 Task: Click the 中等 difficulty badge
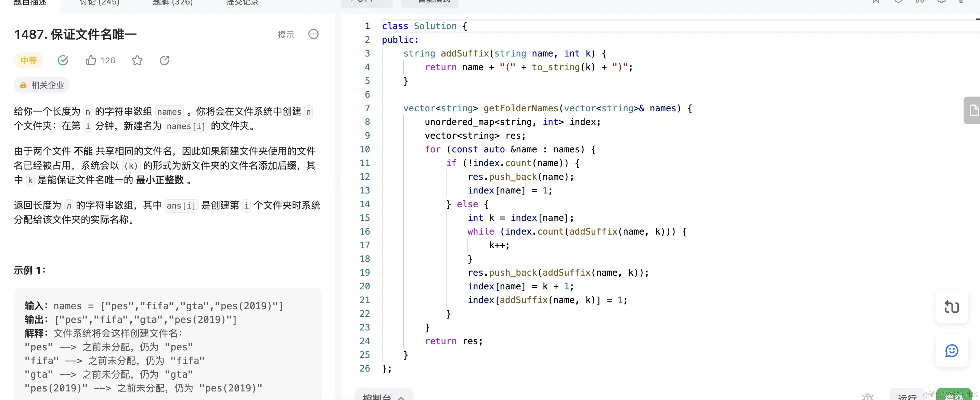tap(28, 60)
